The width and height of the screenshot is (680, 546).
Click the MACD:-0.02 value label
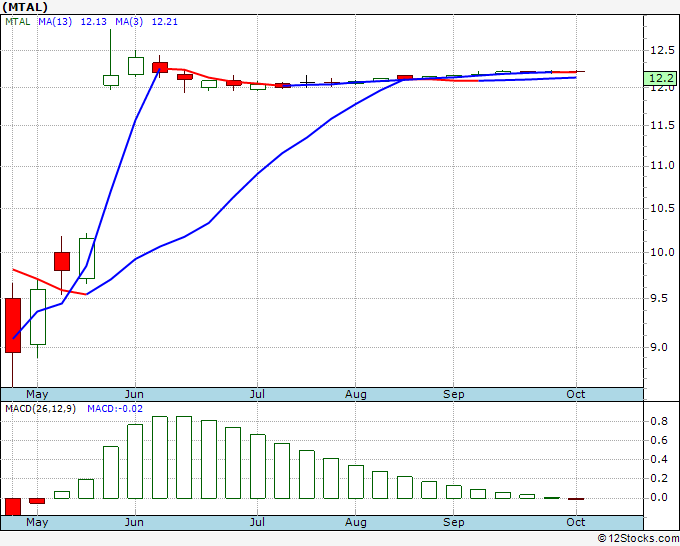[x=115, y=409]
